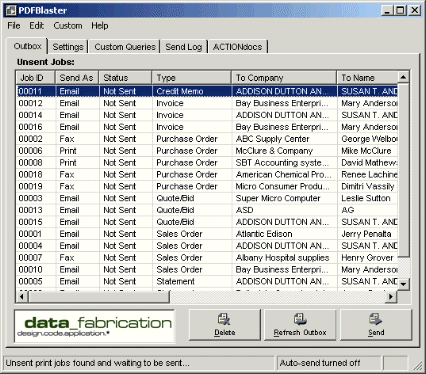Click the Dimitri Vassily name cell
The width and height of the screenshot is (426, 374).
pos(368,186)
